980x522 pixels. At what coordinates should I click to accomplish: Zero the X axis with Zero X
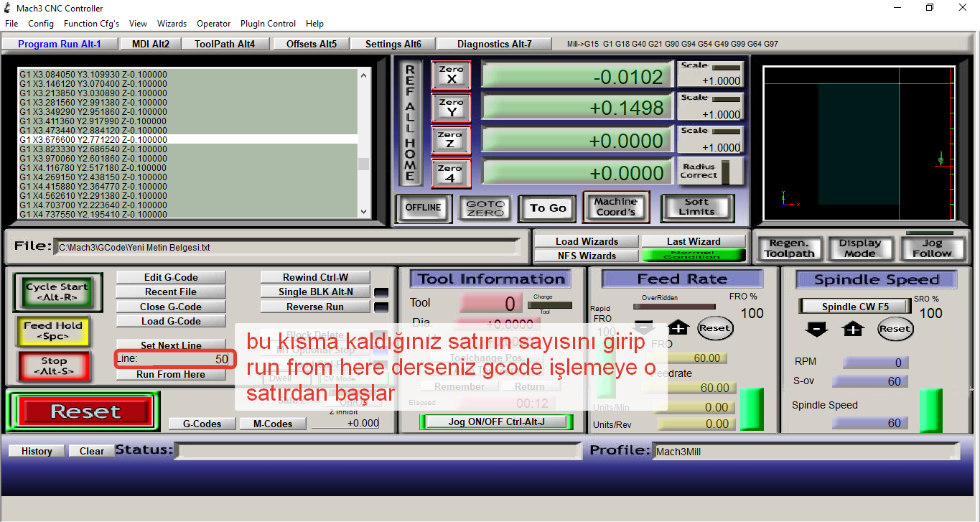[451, 75]
